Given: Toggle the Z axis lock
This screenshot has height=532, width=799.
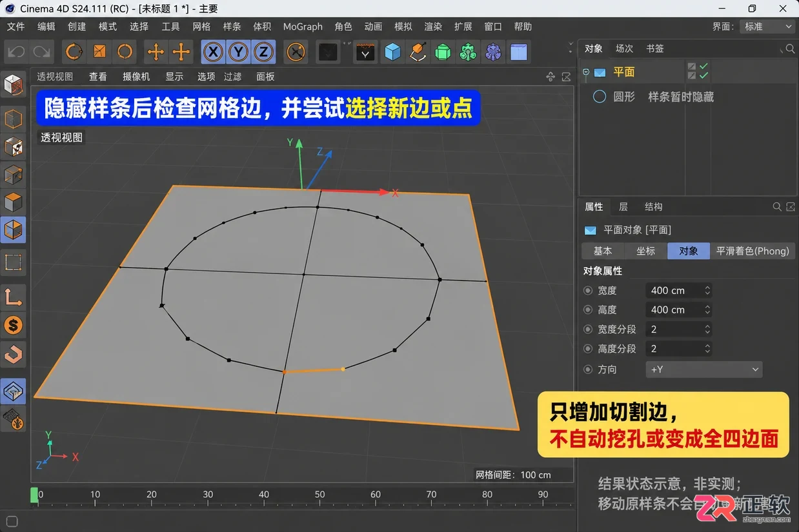Looking at the screenshot, I should pyautogui.click(x=263, y=52).
